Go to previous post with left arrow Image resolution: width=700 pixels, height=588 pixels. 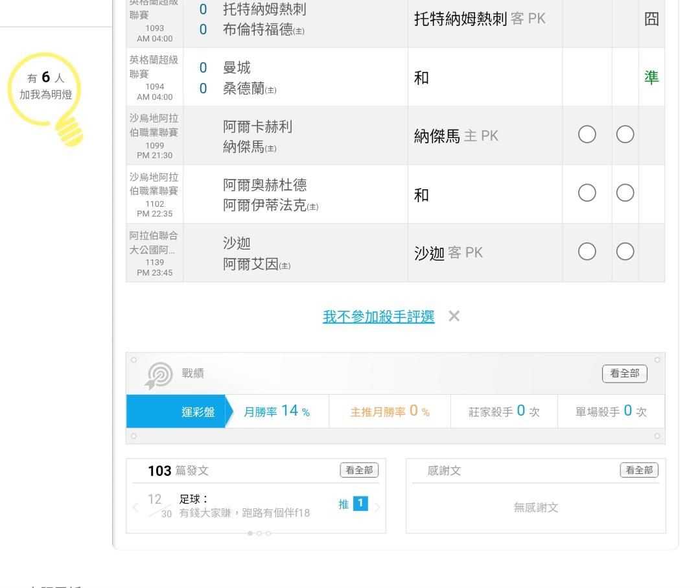click(135, 507)
